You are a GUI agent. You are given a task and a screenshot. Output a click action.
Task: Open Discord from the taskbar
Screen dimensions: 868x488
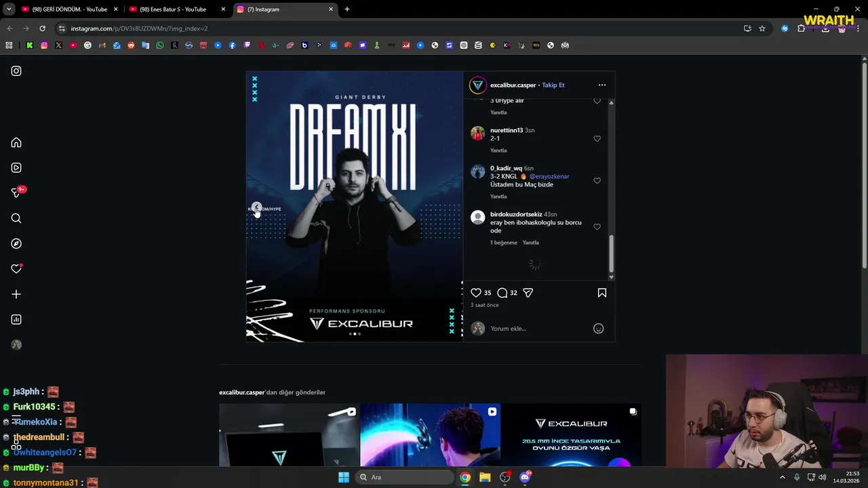coord(525,477)
